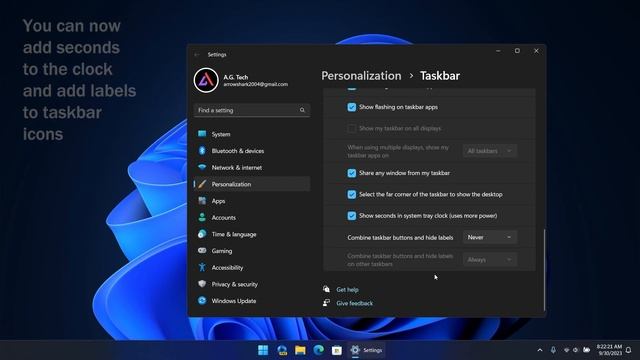This screenshot has width=640, height=360.
Task: Click the Get help headset icon
Action: pyautogui.click(x=326, y=289)
